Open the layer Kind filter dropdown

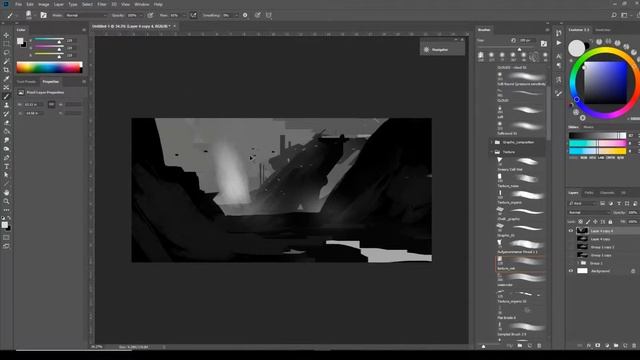[x=583, y=203]
